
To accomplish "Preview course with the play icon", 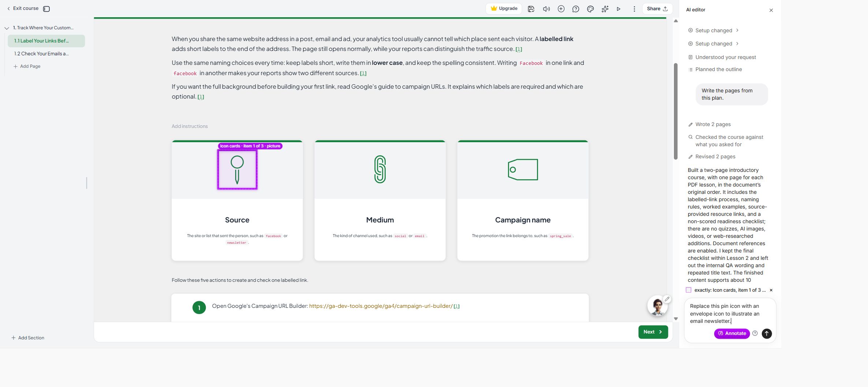I will [619, 9].
